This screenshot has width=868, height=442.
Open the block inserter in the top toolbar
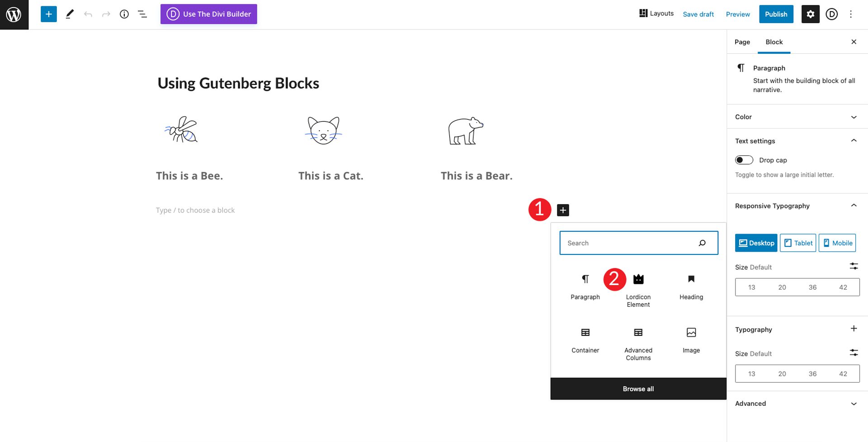[x=48, y=14]
